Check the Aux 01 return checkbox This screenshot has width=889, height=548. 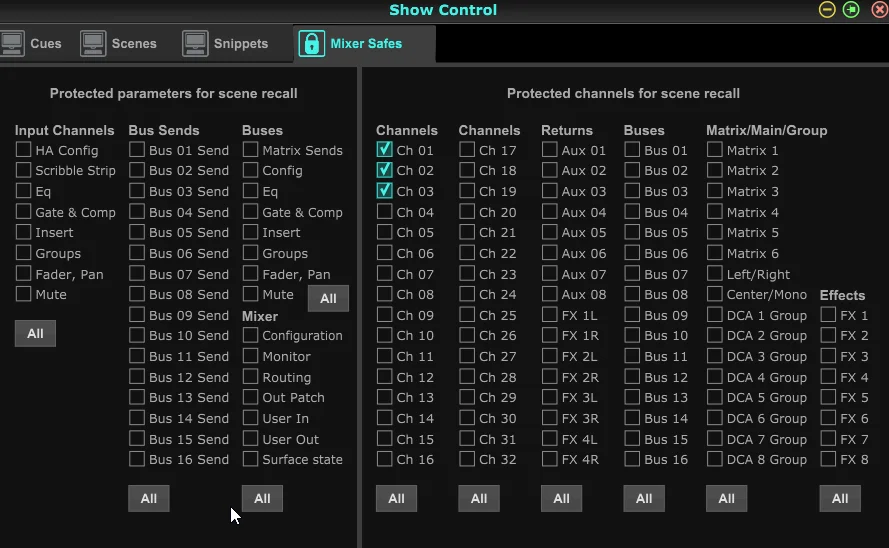pos(549,150)
